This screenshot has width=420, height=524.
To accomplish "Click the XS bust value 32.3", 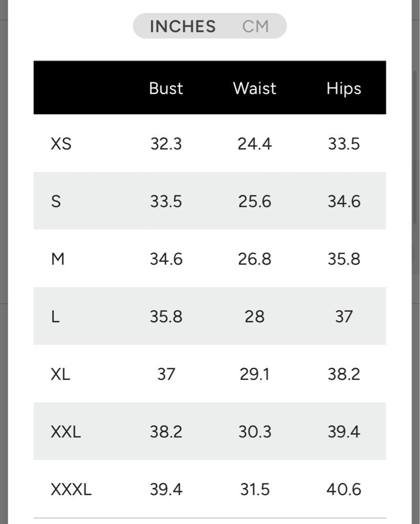I will point(166,144).
